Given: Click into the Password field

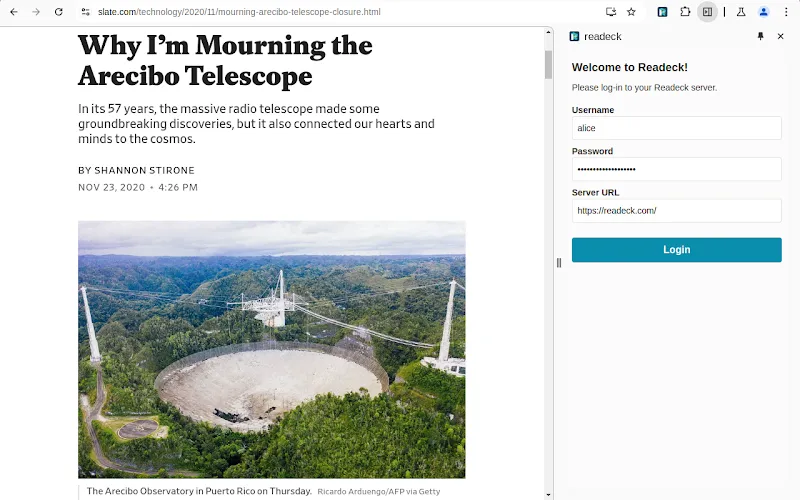Looking at the screenshot, I should (x=676, y=169).
